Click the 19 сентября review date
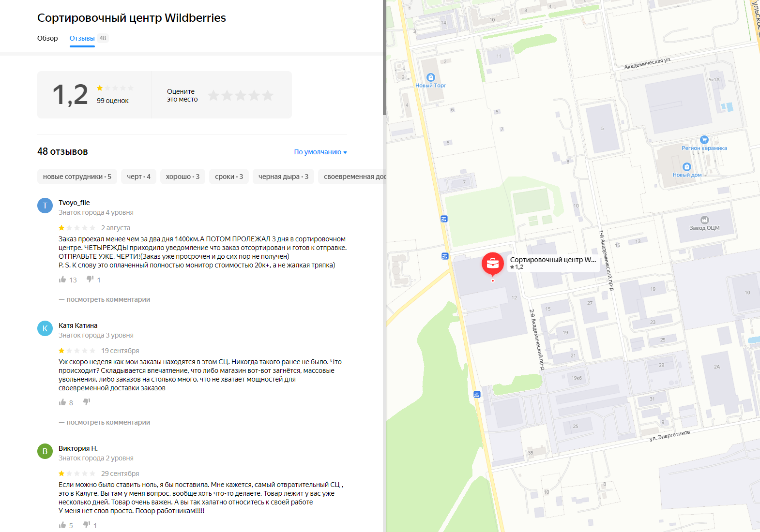This screenshot has height=532, width=760. tap(120, 351)
